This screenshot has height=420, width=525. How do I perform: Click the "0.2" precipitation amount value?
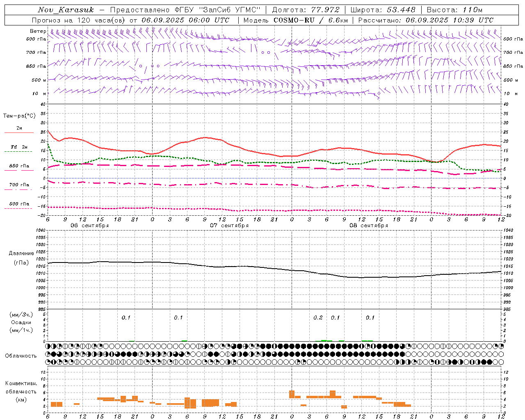click(318, 318)
